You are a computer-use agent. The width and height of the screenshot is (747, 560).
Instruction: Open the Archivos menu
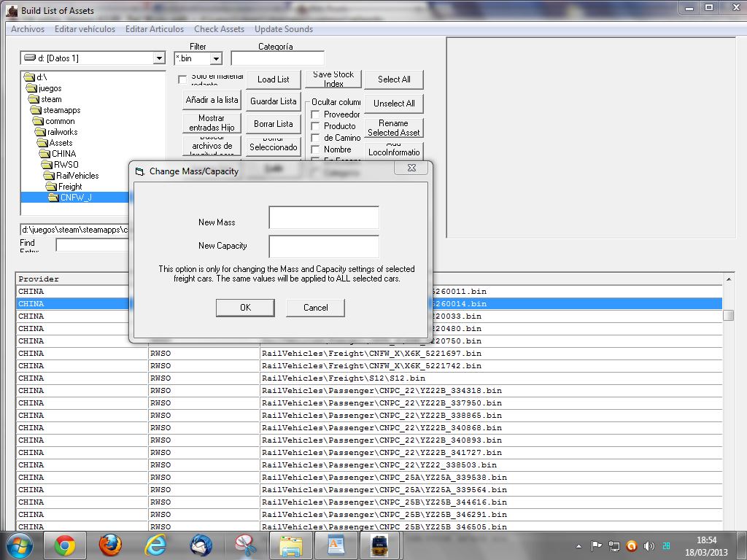[x=28, y=29]
